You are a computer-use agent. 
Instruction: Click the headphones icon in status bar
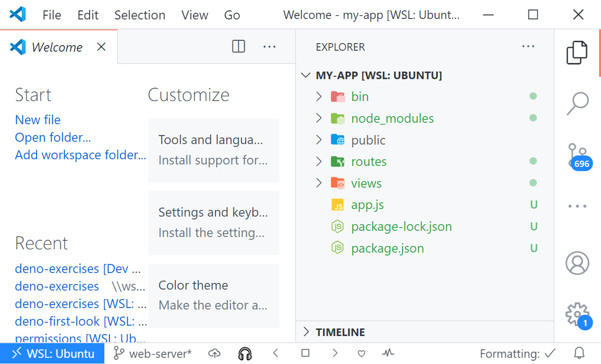(245, 353)
